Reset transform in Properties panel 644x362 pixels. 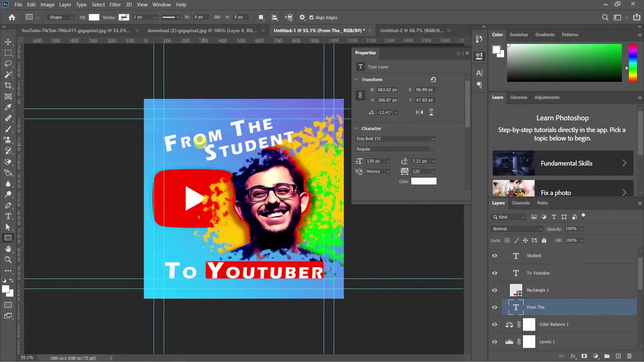(x=433, y=79)
